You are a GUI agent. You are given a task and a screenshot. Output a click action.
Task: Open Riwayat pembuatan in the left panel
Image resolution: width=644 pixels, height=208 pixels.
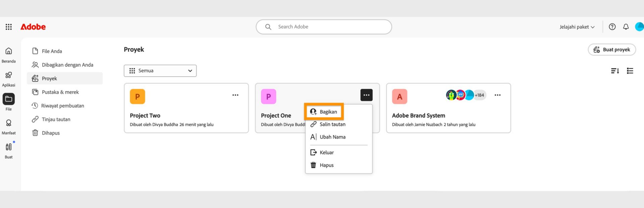[62, 106]
